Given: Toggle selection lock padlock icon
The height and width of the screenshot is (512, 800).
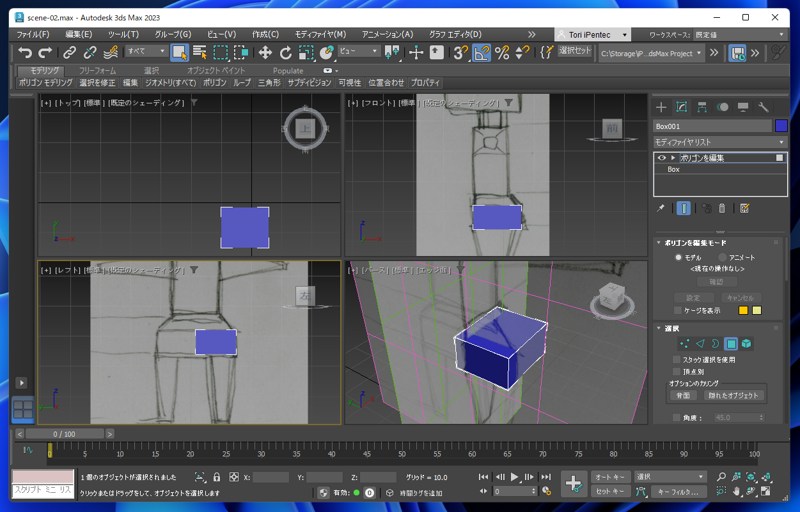Looking at the screenshot, I should [x=216, y=477].
